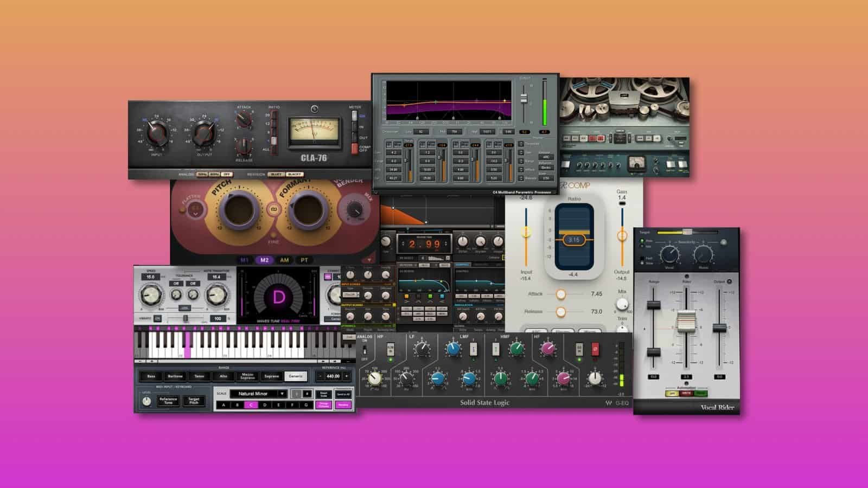Click the white output gain knob on SSL G-EQ
This screenshot has height=488, width=868.
click(x=595, y=378)
